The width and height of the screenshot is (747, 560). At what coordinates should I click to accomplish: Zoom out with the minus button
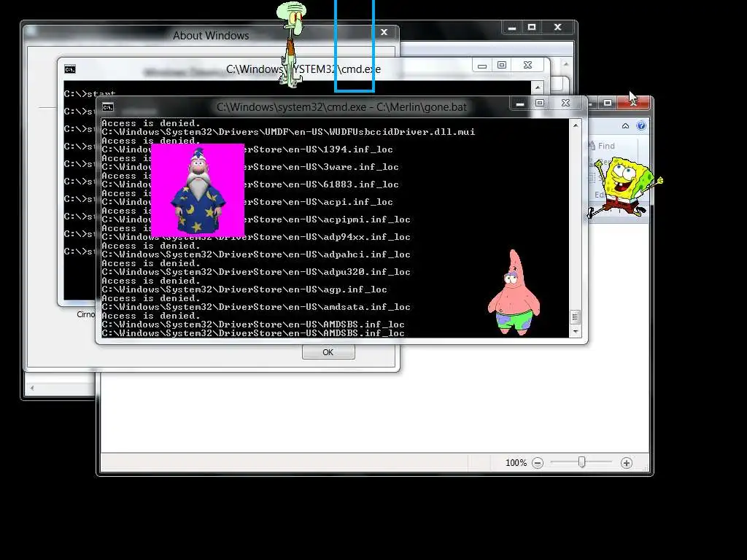tap(538, 463)
